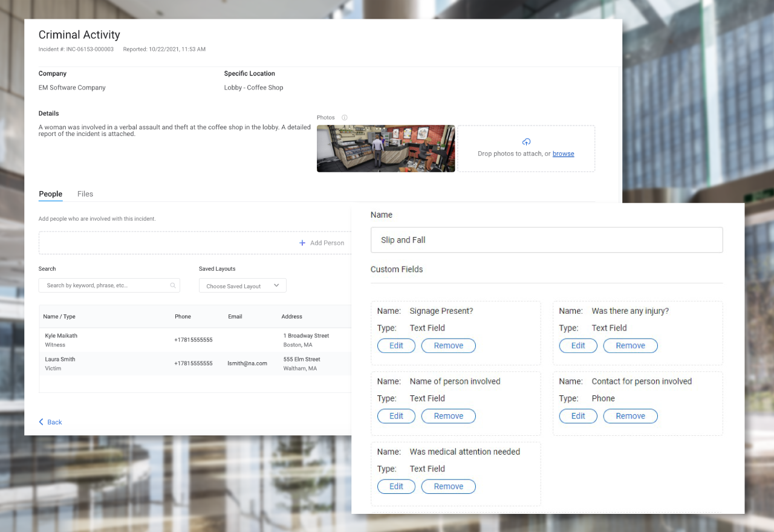Click the browse link to attach photos

point(563,154)
